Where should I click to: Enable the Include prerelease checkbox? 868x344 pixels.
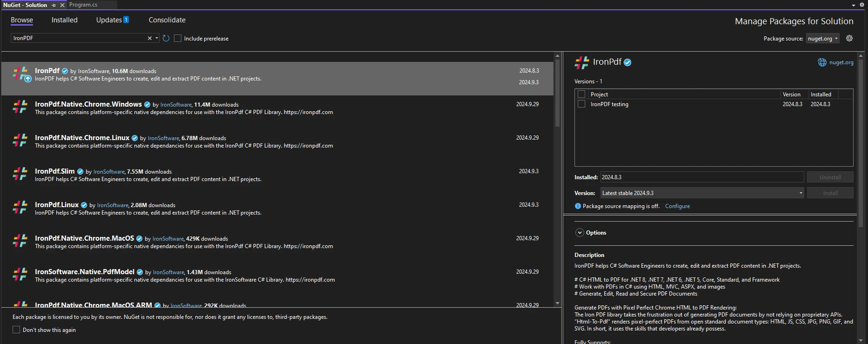click(178, 38)
